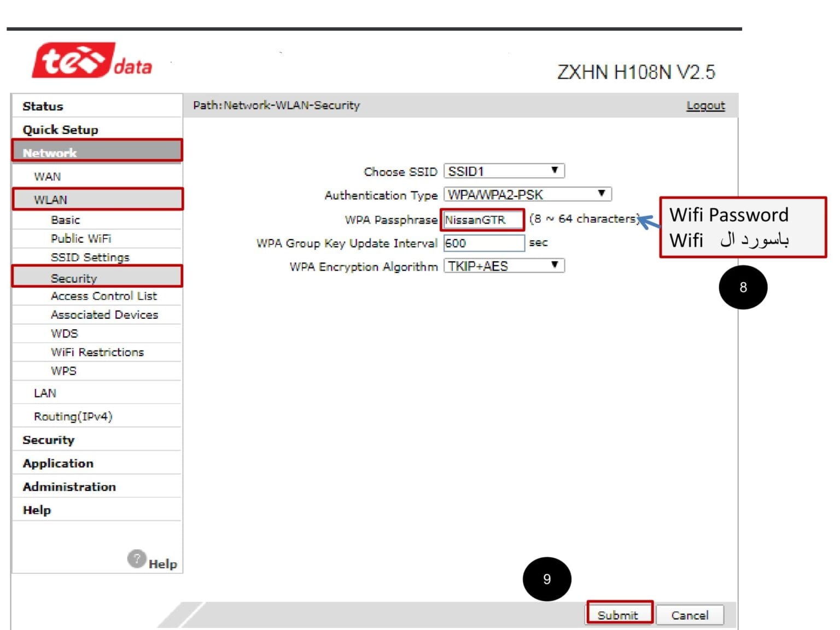Open SSID Settings
840x630 pixels.
90,257
